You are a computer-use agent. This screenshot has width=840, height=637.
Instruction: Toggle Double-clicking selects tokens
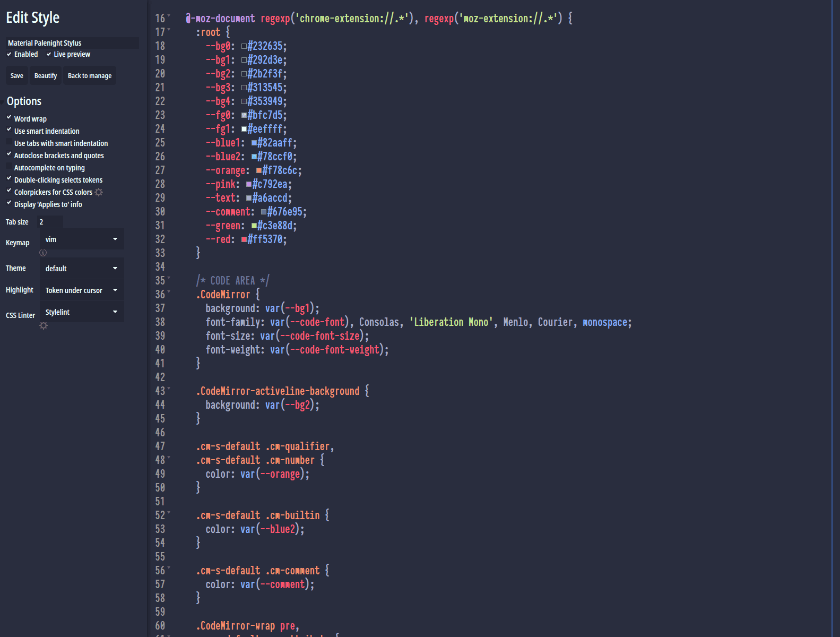point(9,178)
